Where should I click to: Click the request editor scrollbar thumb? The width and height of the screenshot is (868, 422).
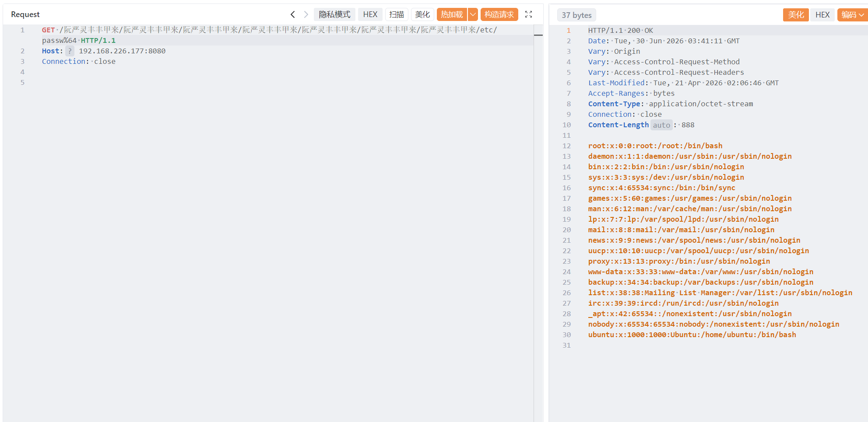coord(538,35)
